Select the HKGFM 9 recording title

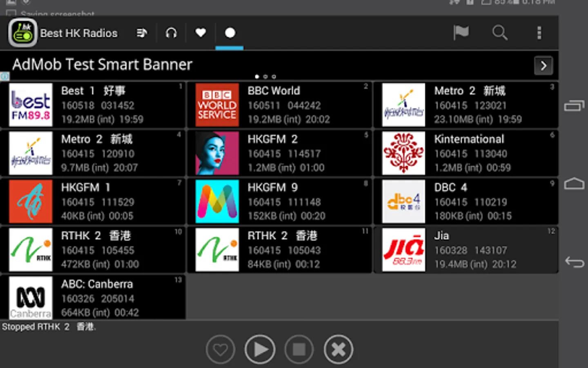pyautogui.click(x=272, y=187)
